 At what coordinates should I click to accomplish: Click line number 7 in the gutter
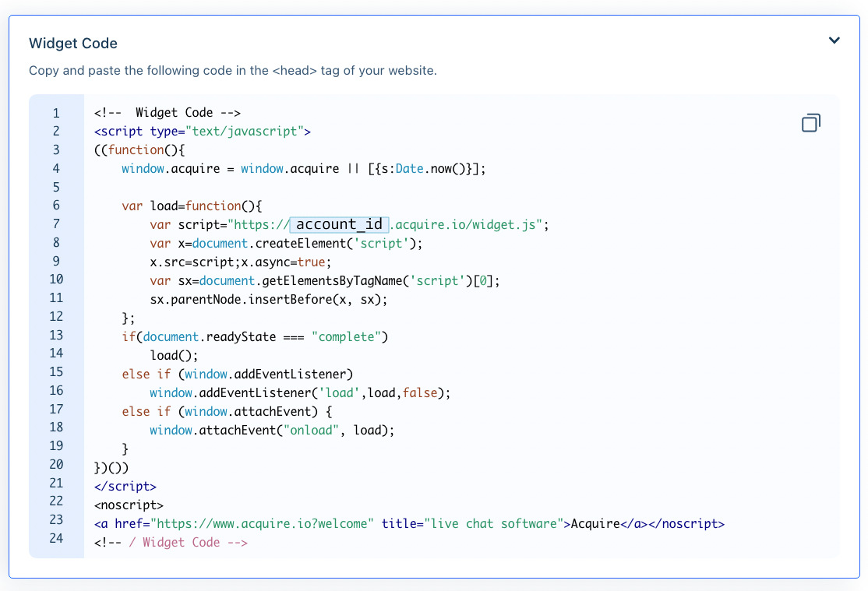click(x=56, y=224)
